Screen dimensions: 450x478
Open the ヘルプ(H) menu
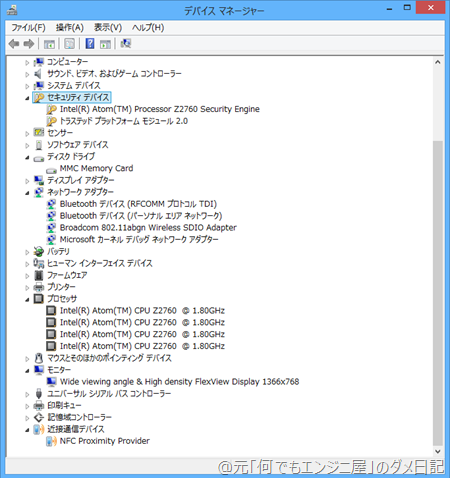pos(148,28)
